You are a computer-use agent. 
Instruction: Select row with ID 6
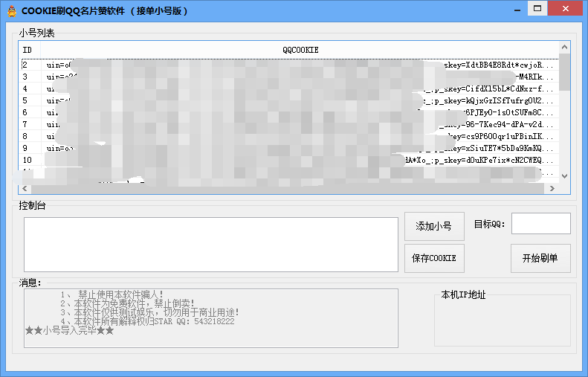288,112
